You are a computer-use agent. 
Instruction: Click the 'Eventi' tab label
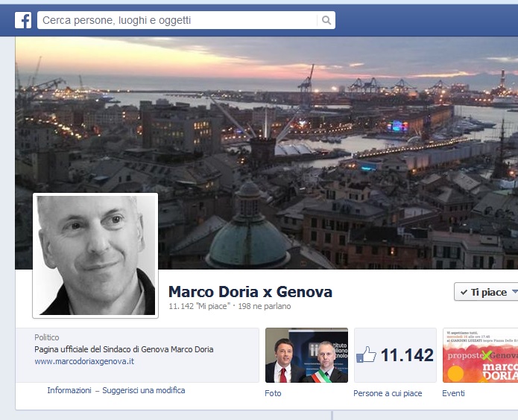coord(453,393)
